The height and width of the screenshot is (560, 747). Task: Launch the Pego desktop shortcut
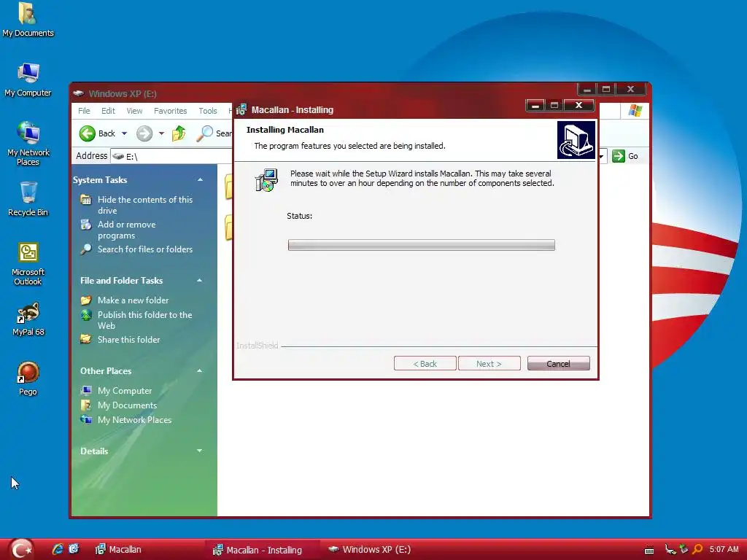(x=28, y=378)
